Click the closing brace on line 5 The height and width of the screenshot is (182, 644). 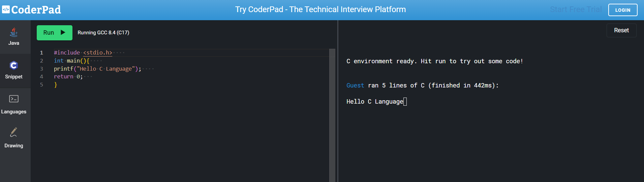(x=56, y=85)
